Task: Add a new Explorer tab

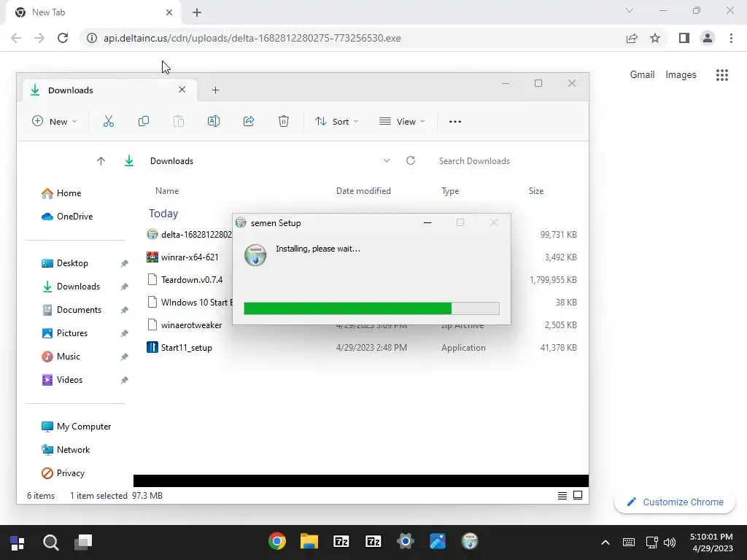Action: pos(215,90)
